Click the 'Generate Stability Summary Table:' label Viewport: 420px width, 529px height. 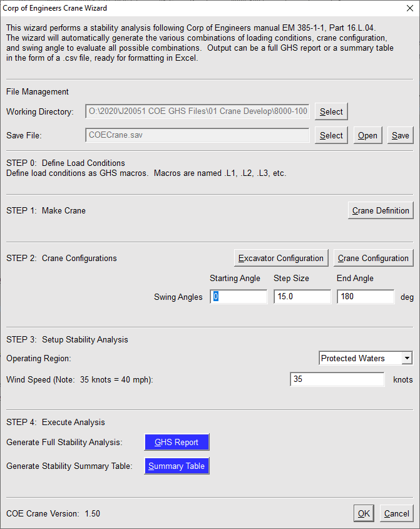tap(69, 466)
